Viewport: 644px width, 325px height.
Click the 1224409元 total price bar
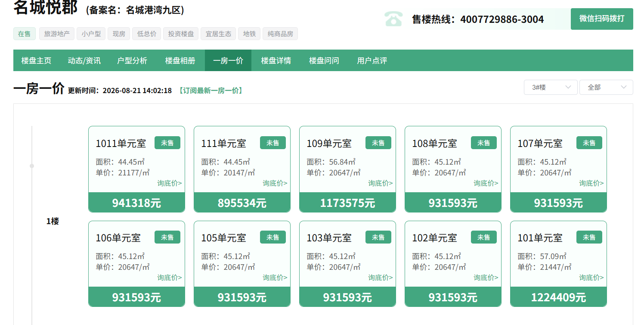click(x=558, y=297)
